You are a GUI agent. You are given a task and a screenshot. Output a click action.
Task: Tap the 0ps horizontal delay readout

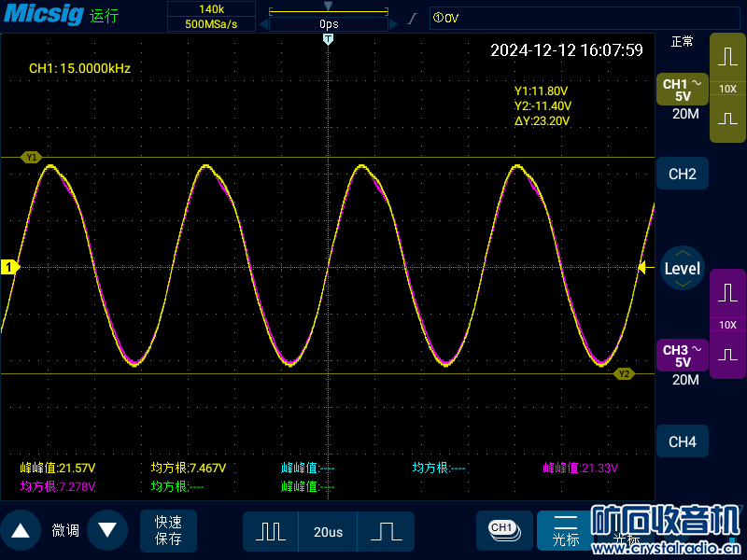click(x=328, y=22)
